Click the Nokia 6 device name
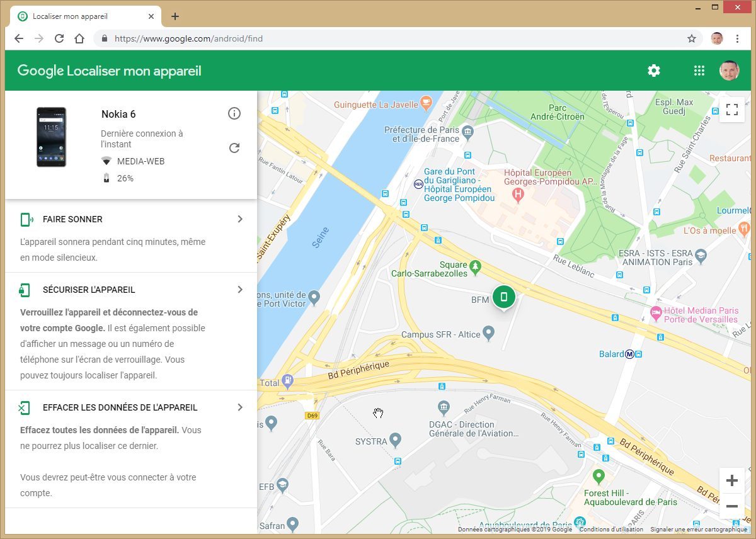 tap(118, 114)
